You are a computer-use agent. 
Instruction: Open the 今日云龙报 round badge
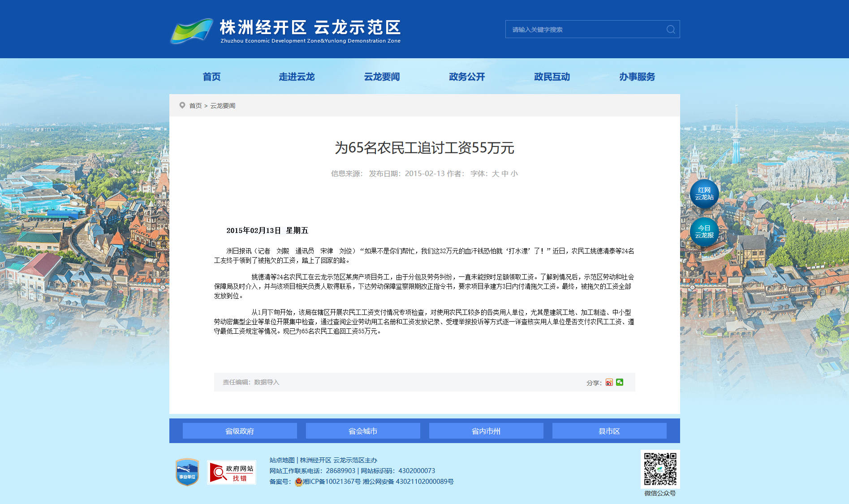[x=704, y=232]
